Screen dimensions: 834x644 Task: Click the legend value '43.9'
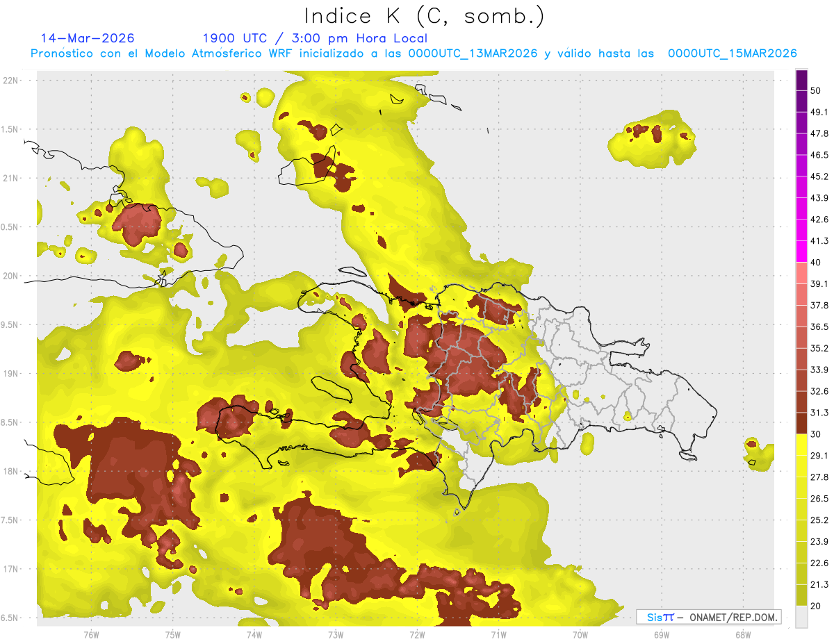[819, 198]
